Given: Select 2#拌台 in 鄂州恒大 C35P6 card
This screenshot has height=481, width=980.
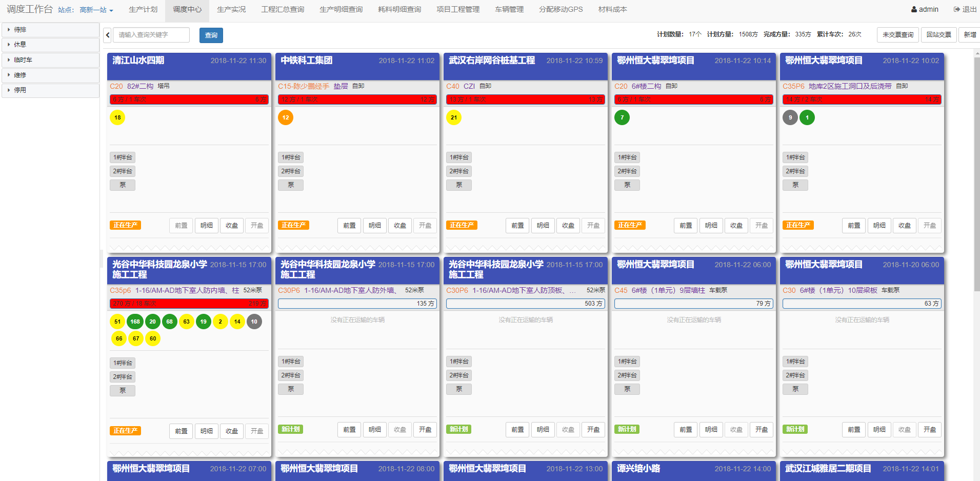Looking at the screenshot, I should [x=795, y=171].
